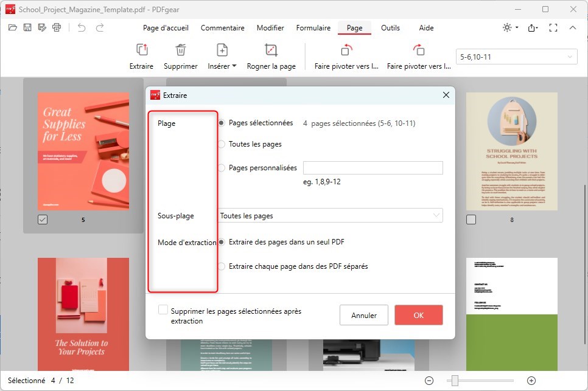Viewport: 588px width, 391px height.
Task: Uncheck the page 5 thumbnail checkbox
Action: [42, 220]
